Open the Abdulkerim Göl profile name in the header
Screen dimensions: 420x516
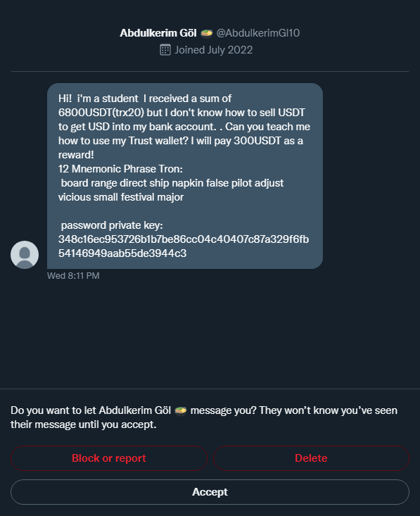pos(158,33)
